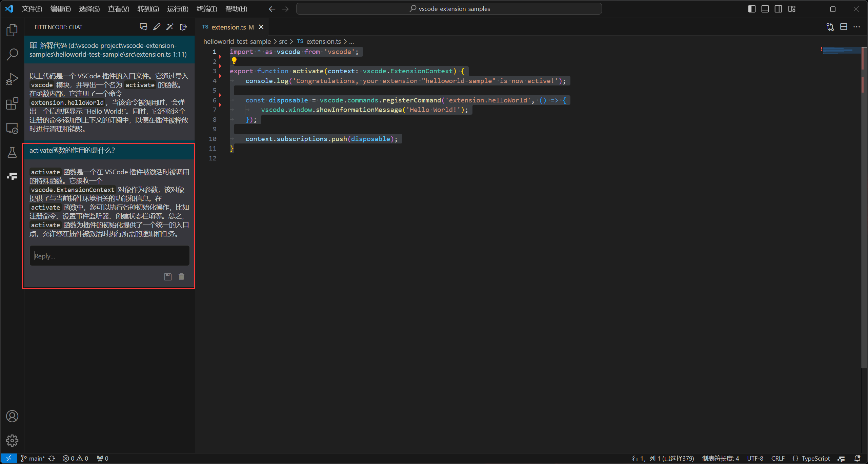The height and width of the screenshot is (464, 868).
Task: Expand the src breadcrumb folder
Action: pos(283,41)
